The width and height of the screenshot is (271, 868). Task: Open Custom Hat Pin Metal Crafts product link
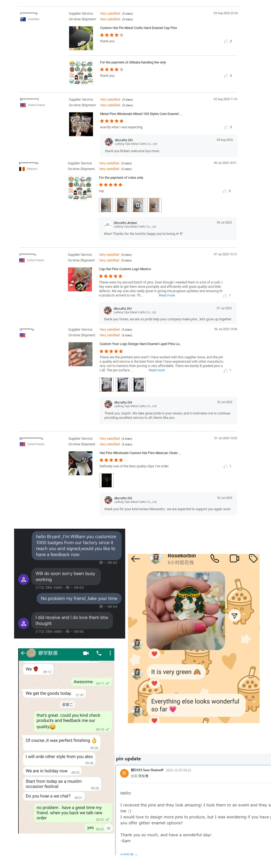click(138, 28)
